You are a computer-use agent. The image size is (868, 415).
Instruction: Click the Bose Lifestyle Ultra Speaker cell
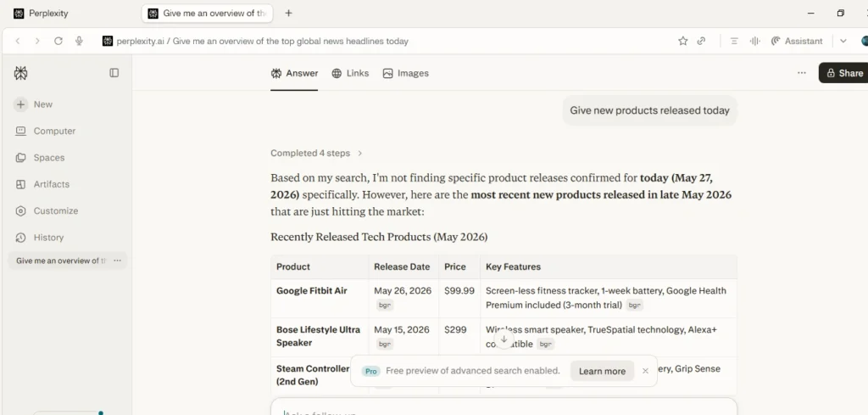[319, 336]
